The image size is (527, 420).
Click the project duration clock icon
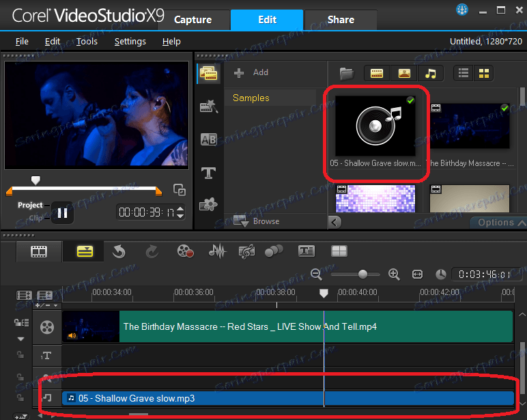point(440,275)
